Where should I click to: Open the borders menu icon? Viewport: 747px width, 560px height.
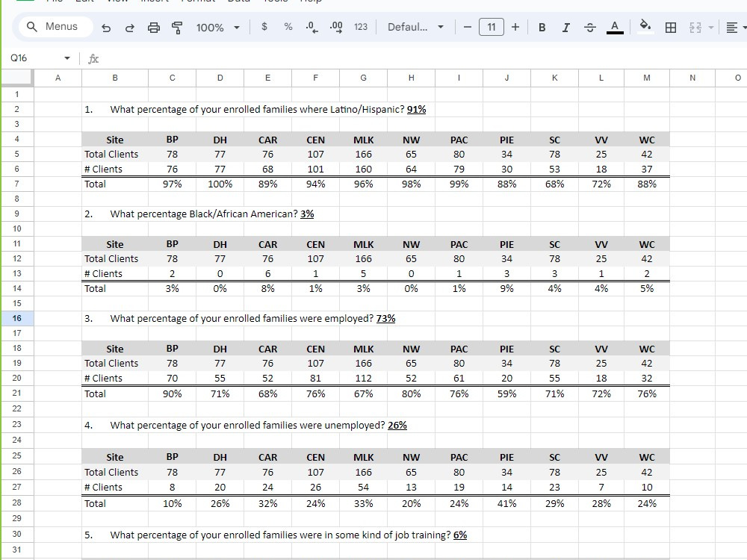[x=670, y=28]
